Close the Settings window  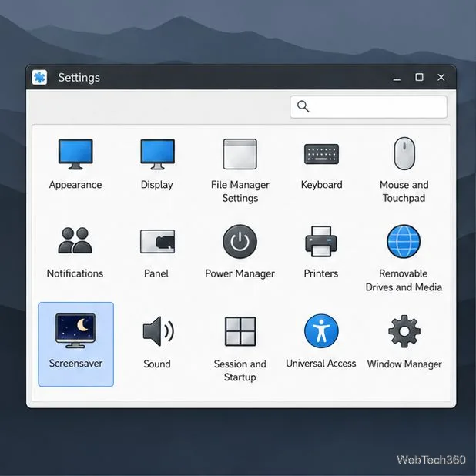[x=441, y=78]
